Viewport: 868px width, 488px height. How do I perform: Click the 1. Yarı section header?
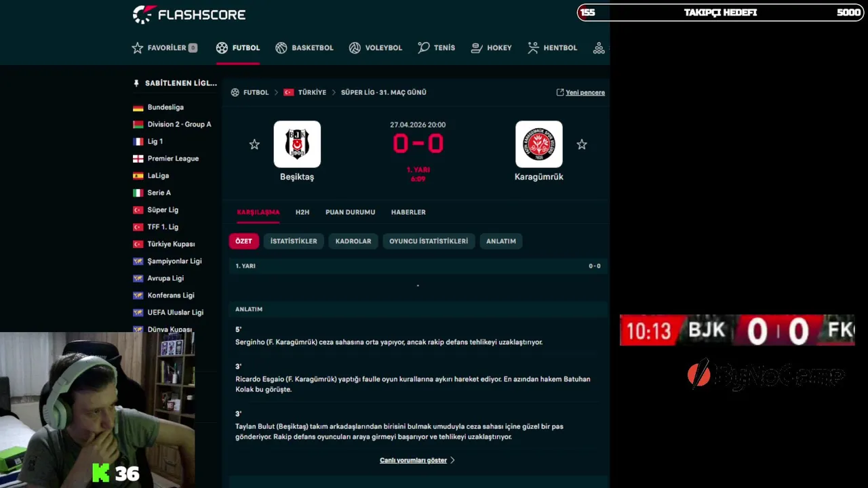(x=418, y=266)
